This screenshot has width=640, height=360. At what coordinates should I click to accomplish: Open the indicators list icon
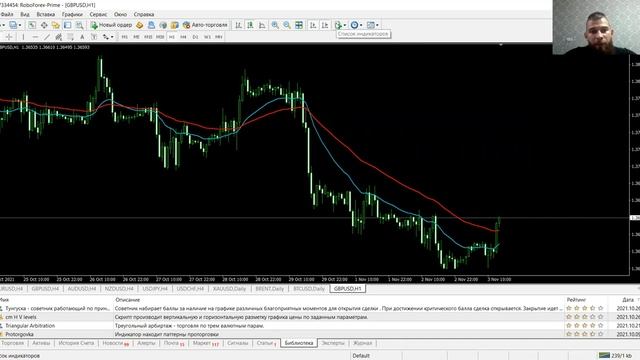pyautogui.click(x=338, y=25)
